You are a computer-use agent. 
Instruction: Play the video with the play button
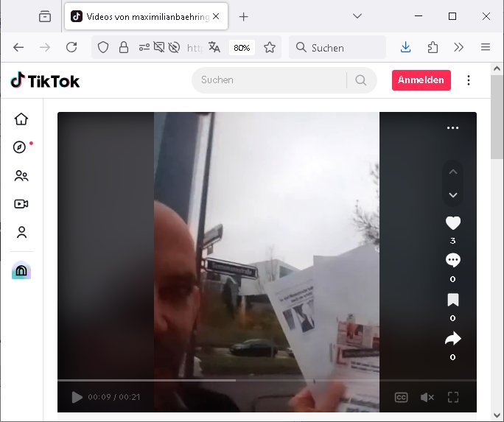[x=77, y=397]
